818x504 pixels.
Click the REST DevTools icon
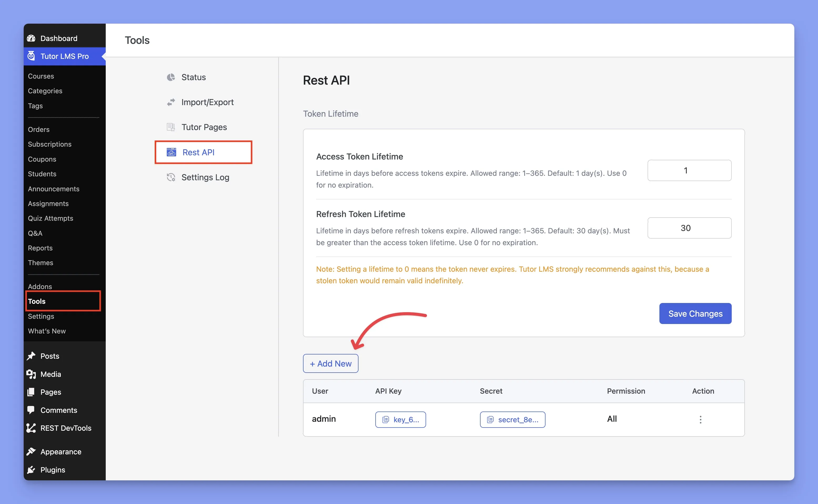[x=31, y=428]
